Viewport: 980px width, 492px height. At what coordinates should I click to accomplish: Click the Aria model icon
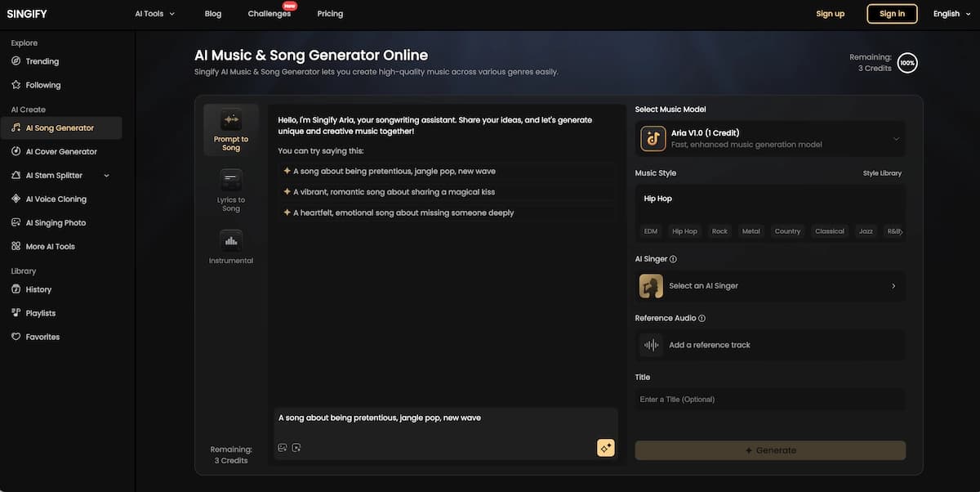[x=653, y=139]
